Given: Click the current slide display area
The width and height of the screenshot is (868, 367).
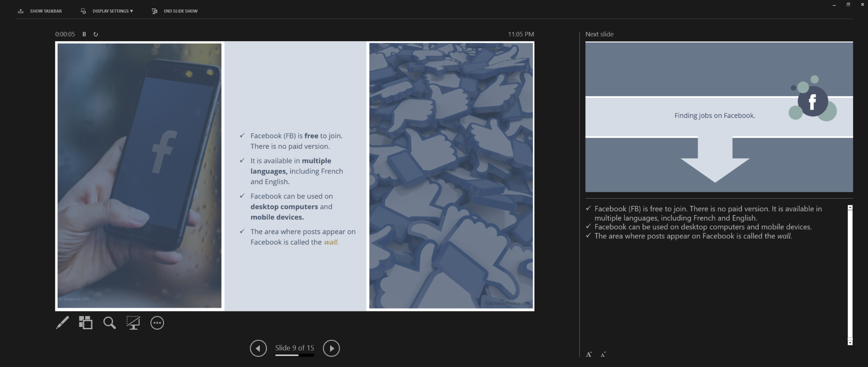Looking at the screenshot, I should tap(295, 176).
